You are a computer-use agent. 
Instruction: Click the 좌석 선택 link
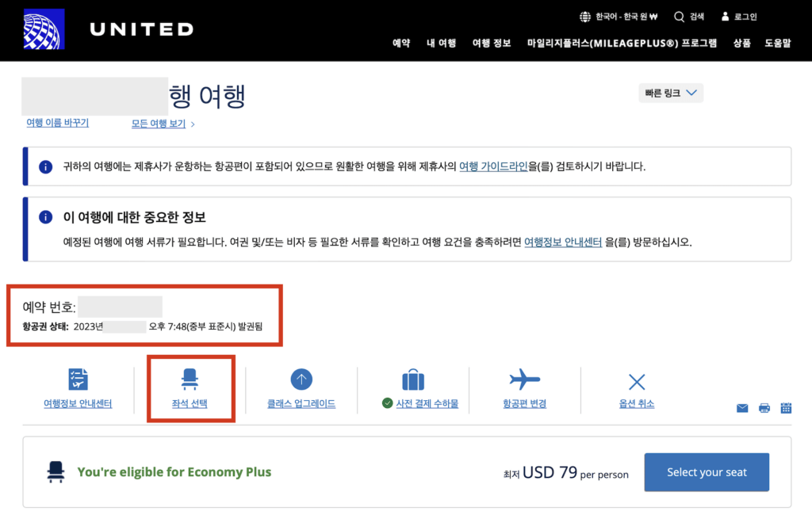tap(190, 403)
